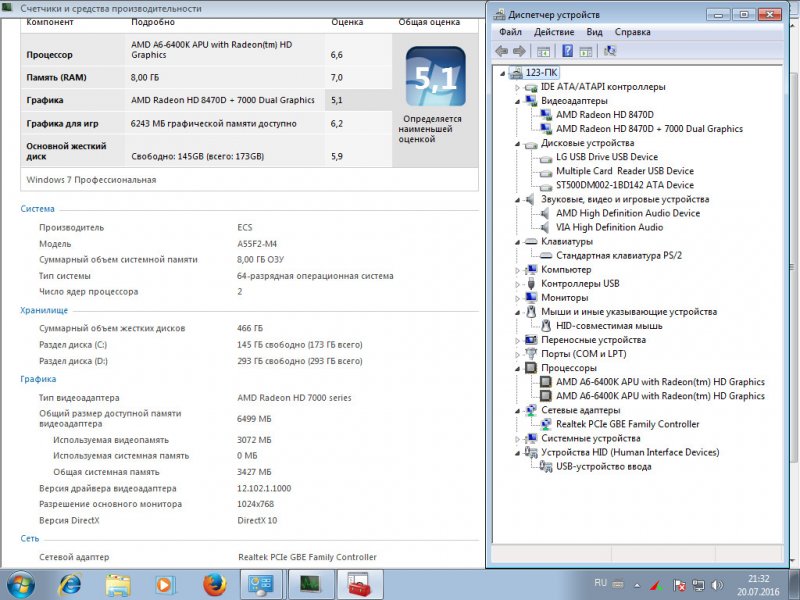Open Firefox from the taskbar

pos(212,583)
